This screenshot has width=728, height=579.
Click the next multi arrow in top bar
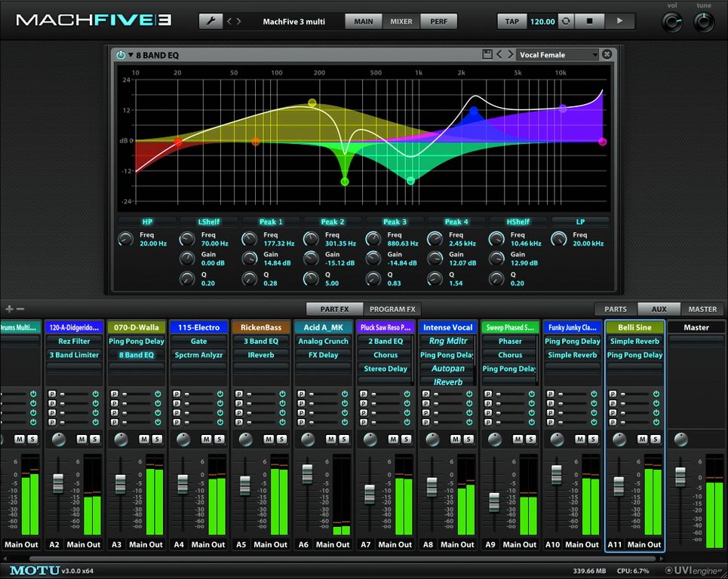(x=238, y=21)
